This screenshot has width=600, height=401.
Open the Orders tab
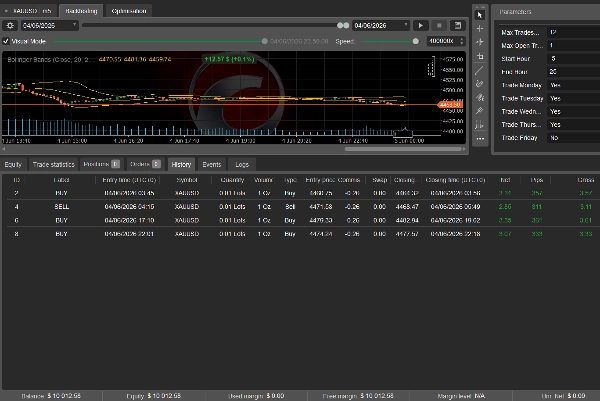pos(145,165)
